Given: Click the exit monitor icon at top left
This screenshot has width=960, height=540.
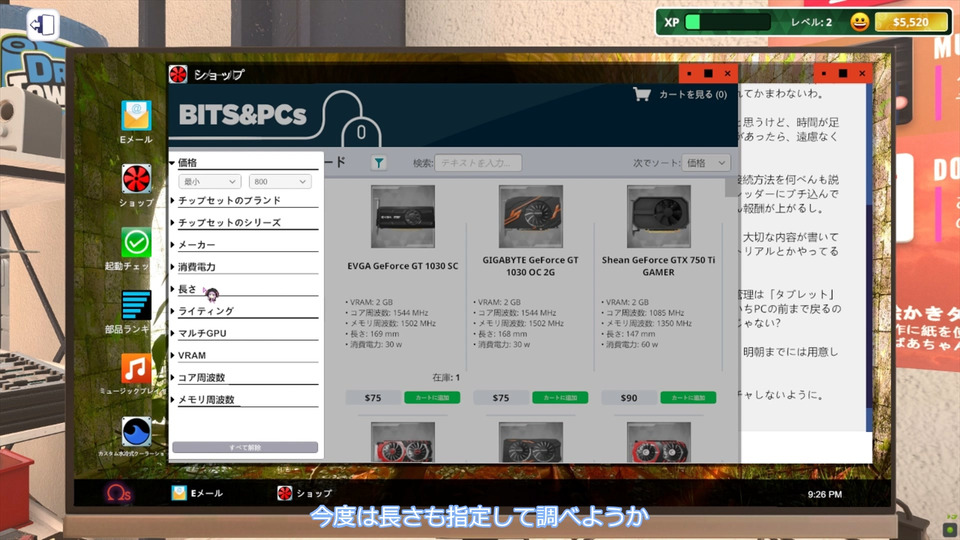Looking at the screenshot, I should tap(43, 25).
